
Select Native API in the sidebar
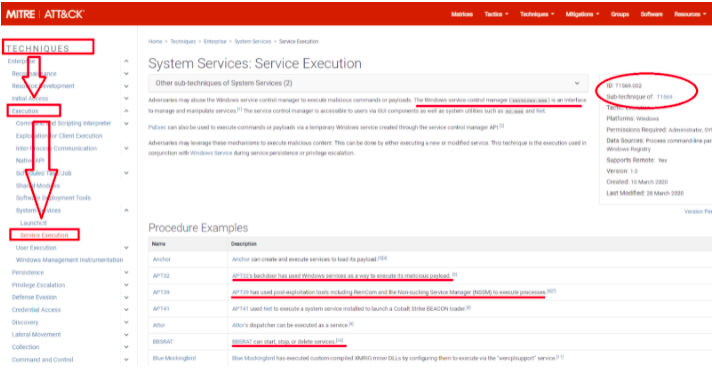[x=30, y=160]
